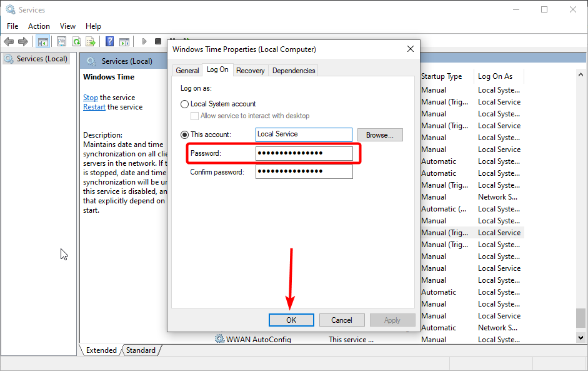Switch to the Extended view tab
Image resolution: width=588 pixels, height=371 pixels.
coord(101,350)
